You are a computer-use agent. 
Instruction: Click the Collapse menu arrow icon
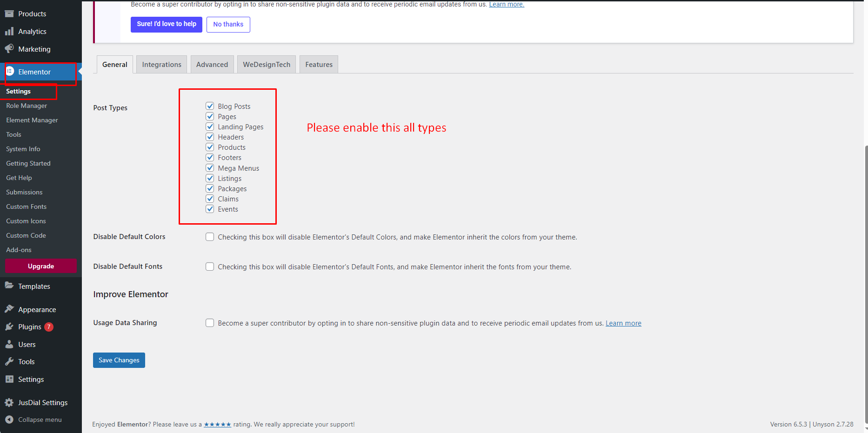coord(9,420)
